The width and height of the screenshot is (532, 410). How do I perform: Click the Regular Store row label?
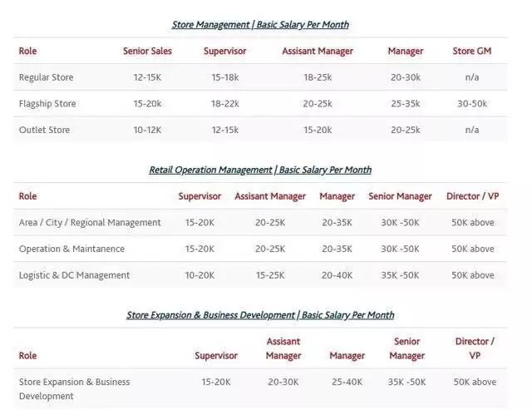click(46, 77)
